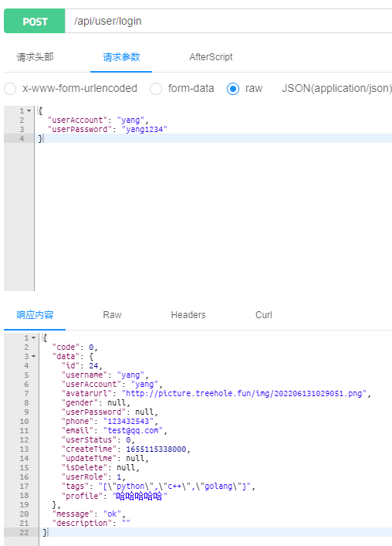Click the green POST method button
This screenshot has width=392, height=546.
click(35, 22)
